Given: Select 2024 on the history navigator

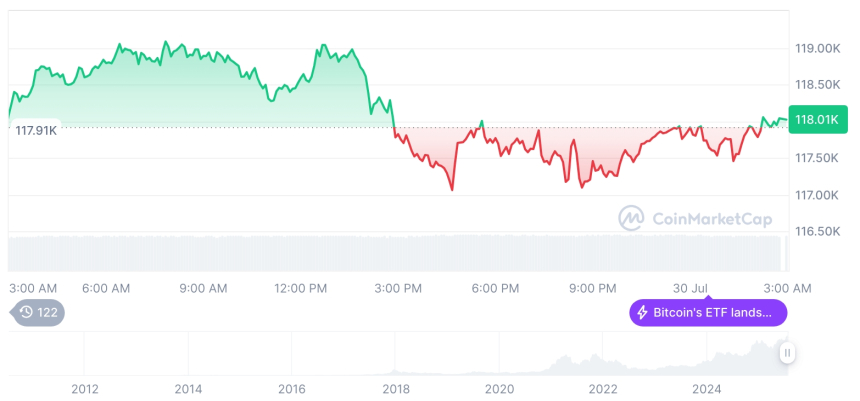Looking at the screenshot, I should click(706, 388).
